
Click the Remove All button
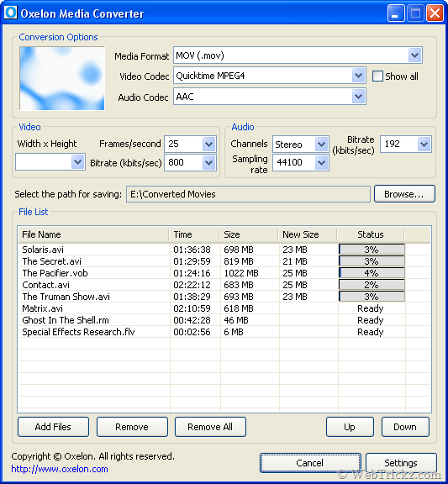(x=210, y=427)
